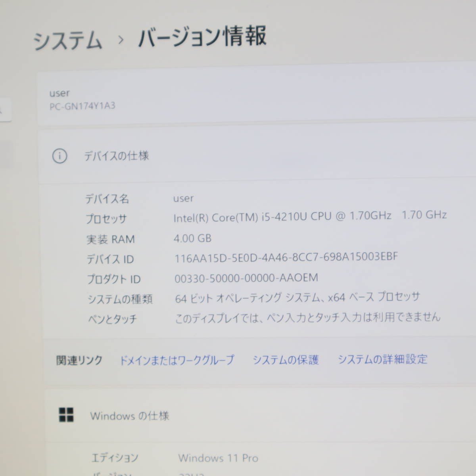Click the エディション label
476x476 pixels.
[x=115, y=458]
